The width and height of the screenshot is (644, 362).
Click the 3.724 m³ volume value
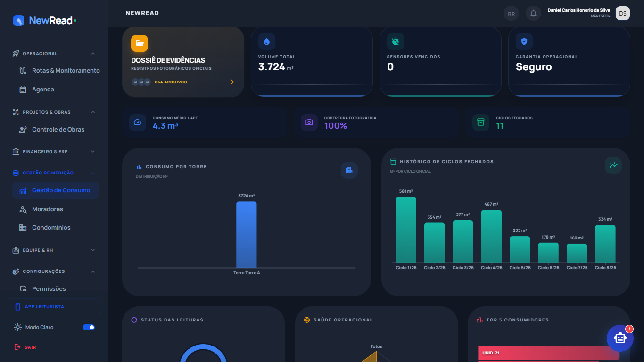click(x=276, y=67)
